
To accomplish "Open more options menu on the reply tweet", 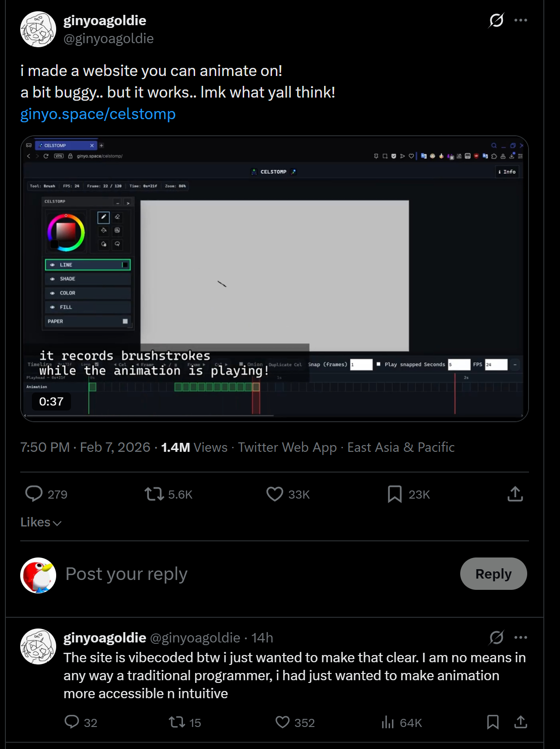I will click(x=521, y=638).
